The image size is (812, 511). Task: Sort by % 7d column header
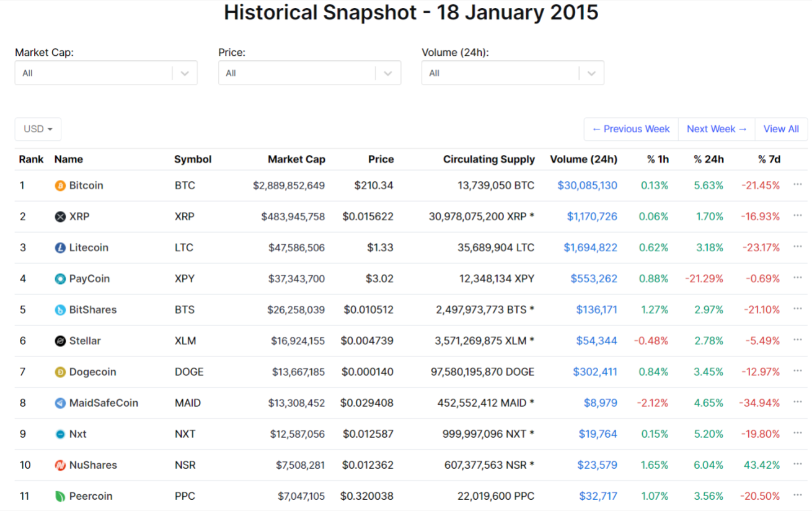769,159
